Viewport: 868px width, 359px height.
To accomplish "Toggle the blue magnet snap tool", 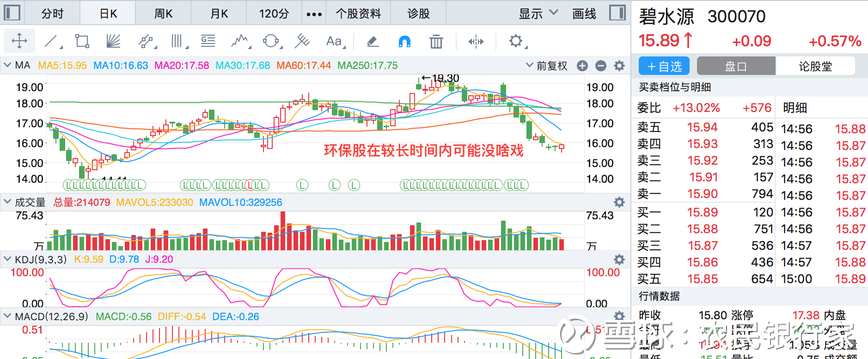I will [404, 42].
